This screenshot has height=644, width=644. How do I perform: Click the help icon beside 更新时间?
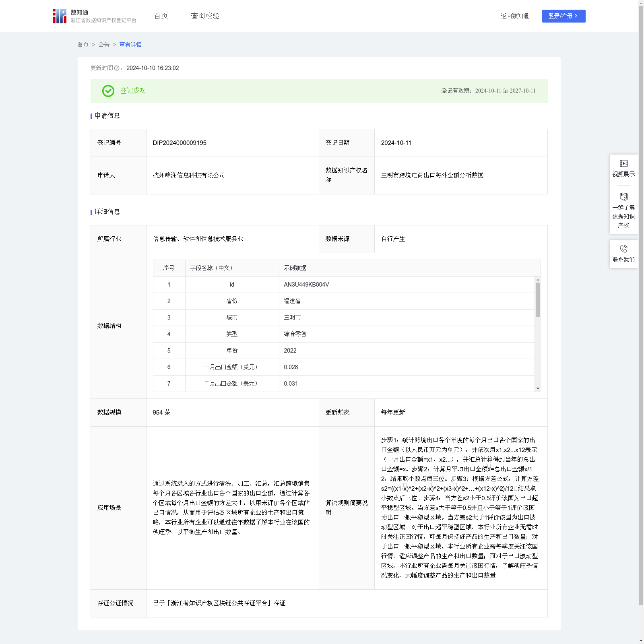click(x=117, y=68)
